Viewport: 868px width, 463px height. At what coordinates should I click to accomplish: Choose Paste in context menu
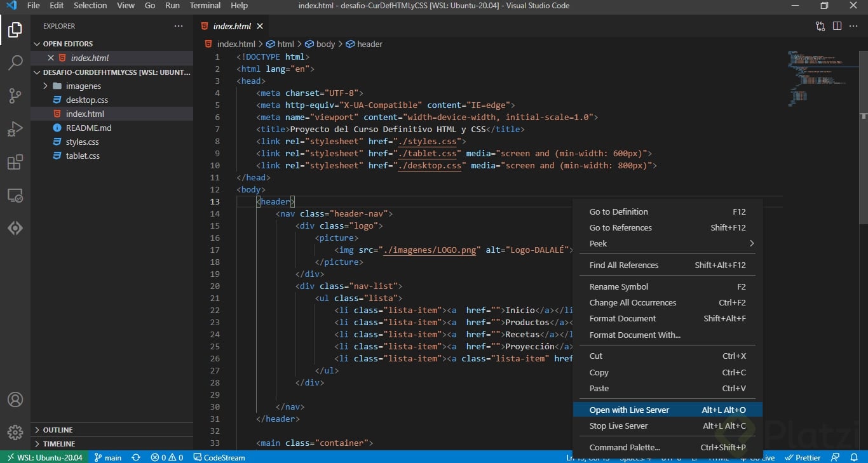[x=667, y=388]
